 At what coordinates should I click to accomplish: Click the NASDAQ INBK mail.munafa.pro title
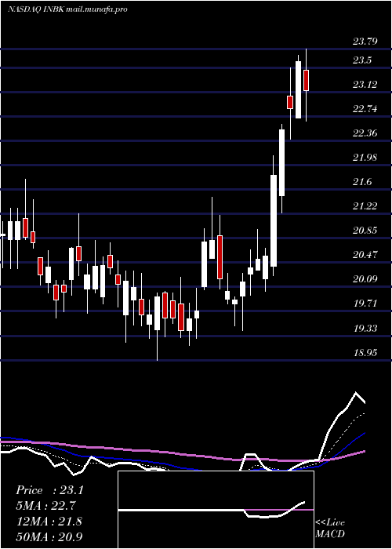pos(67,9)
